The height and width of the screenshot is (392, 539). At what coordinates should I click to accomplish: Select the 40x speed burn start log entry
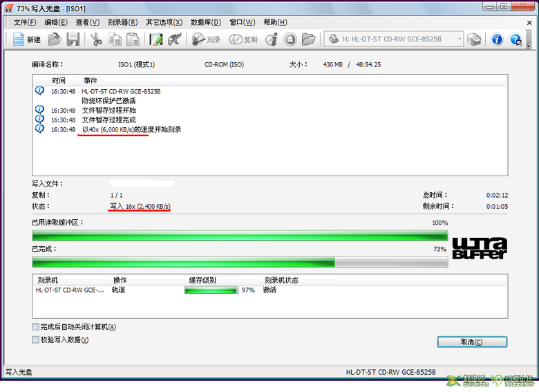pyautogui.click(x=131, y=129)
